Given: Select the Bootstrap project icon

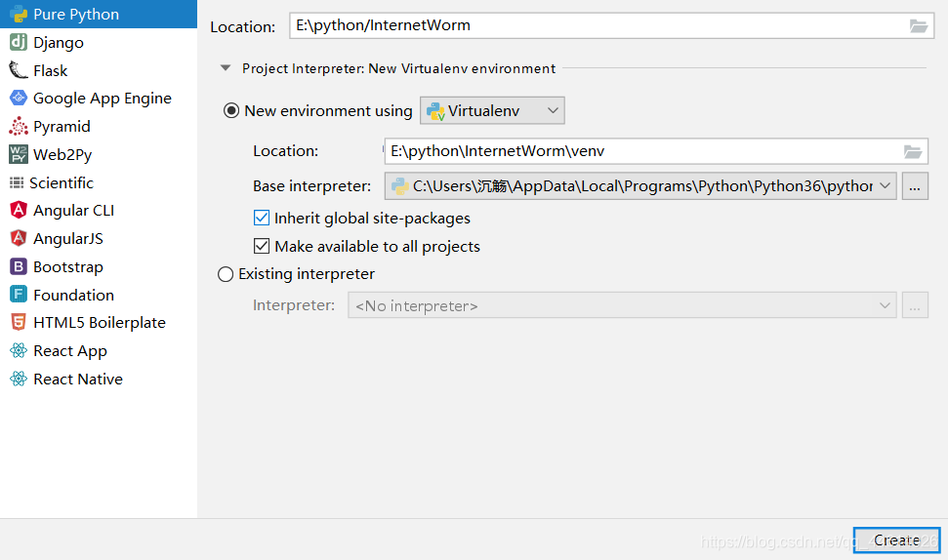Looking at the screenshot, I should click(x=19, y=266).
